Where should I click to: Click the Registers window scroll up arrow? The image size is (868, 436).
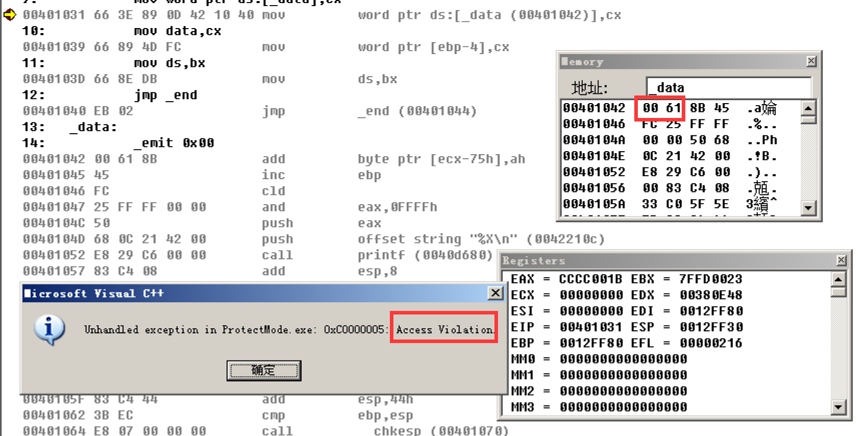coord(838,279)
